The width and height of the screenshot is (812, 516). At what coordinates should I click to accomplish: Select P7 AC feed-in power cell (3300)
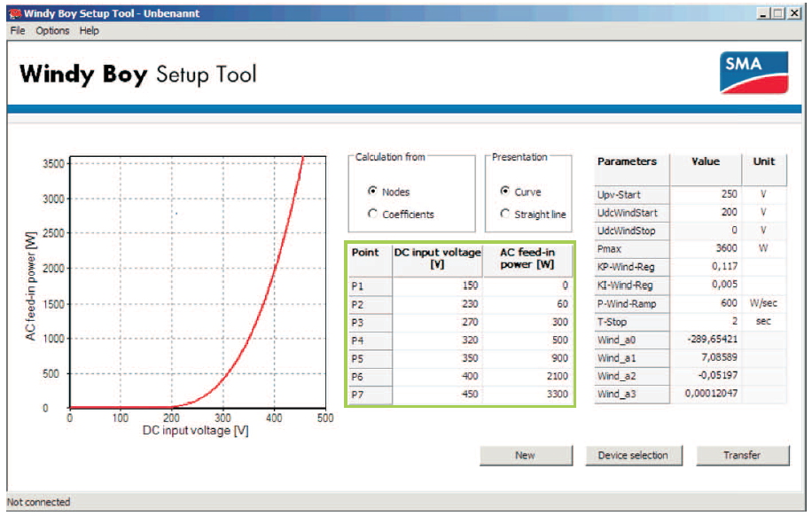click(x=527, y=395)
